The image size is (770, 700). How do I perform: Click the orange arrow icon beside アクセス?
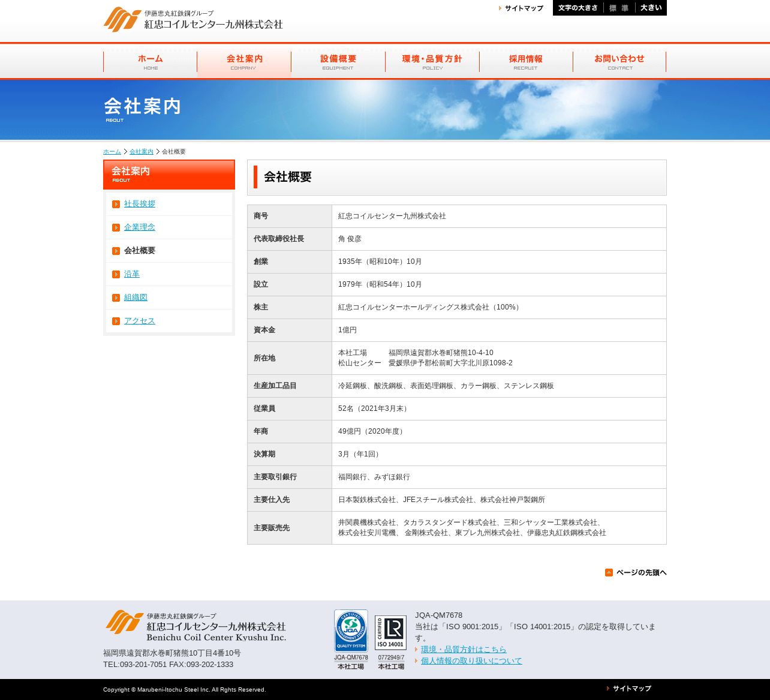click(116, 321)
